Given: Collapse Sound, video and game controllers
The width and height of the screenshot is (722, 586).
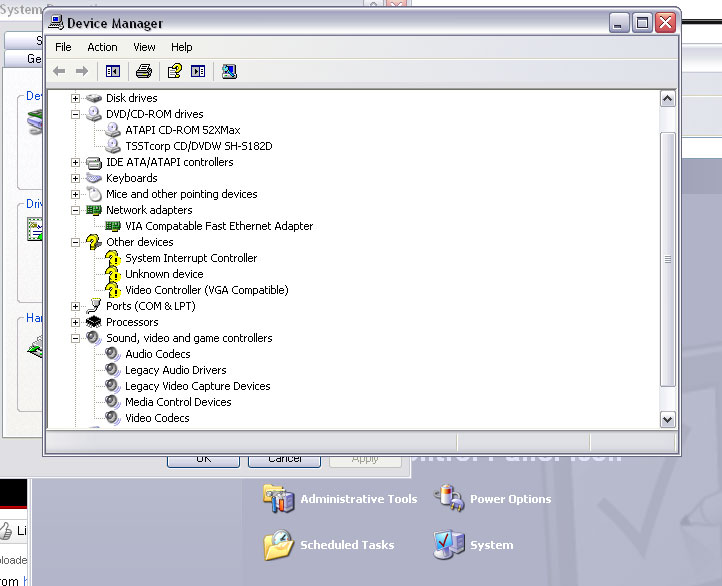Looking at the screenshot, I should coord(76,338).
